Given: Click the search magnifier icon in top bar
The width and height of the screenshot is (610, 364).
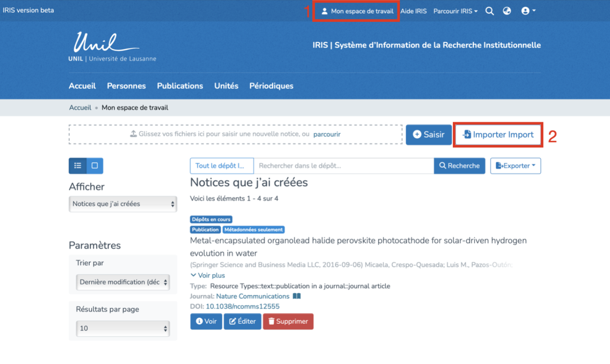Looking at the screenshot, I should tap(489, 11).
